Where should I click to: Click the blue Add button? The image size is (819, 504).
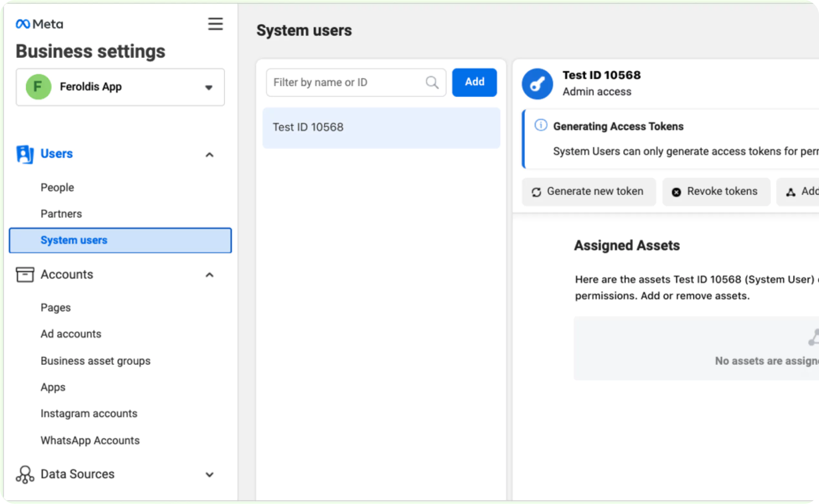click(474, 82)
